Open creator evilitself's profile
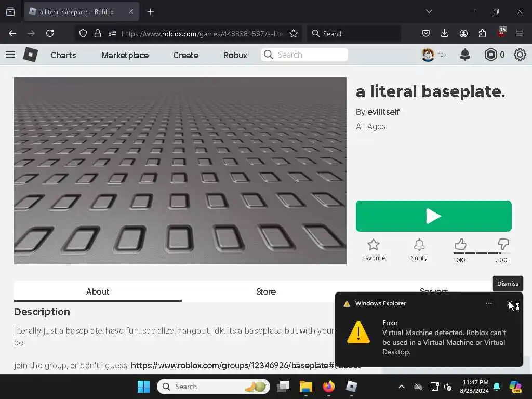Viewport: 532px width, 399px height. click(383, 112)
